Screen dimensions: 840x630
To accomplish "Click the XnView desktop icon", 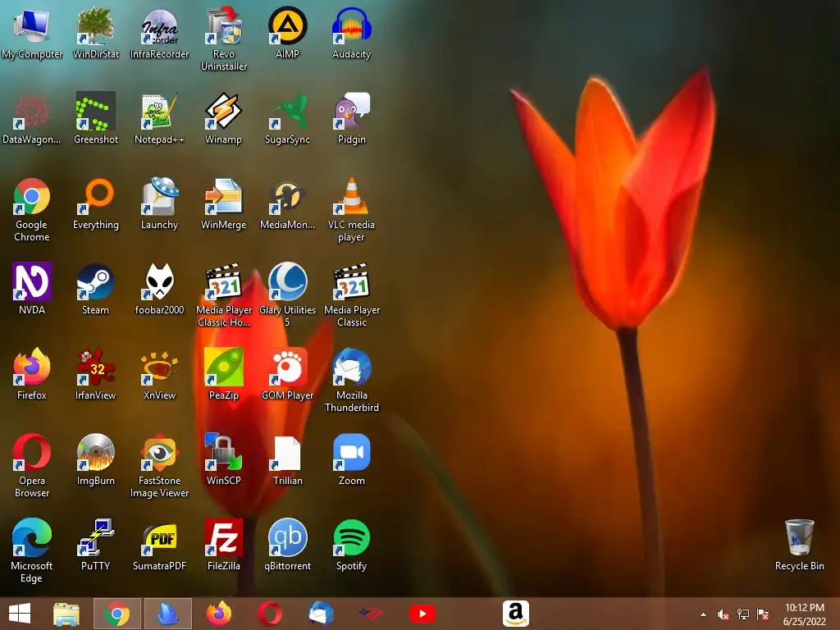I will click(x=160, y=374).
